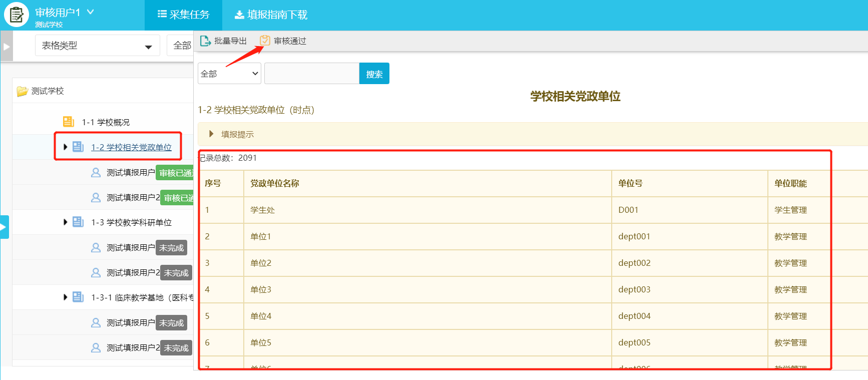
Task: Open the 填报指南下载 tab
Action: click(x=271, y=15)
